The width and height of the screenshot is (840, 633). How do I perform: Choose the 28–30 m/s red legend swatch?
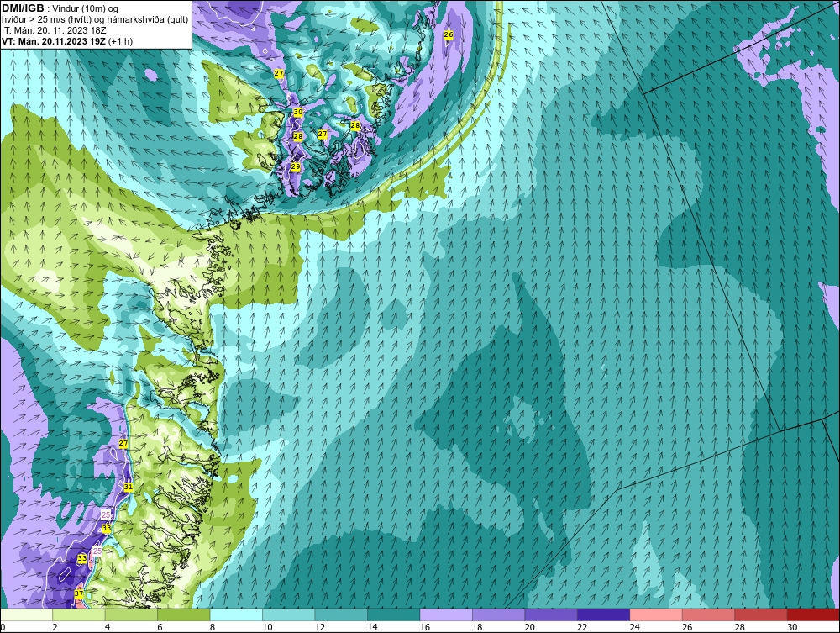(761, 615)
